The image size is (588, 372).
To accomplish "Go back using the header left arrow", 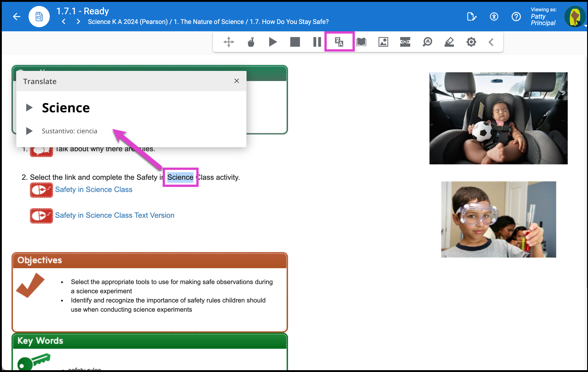I will coord(16,17).
